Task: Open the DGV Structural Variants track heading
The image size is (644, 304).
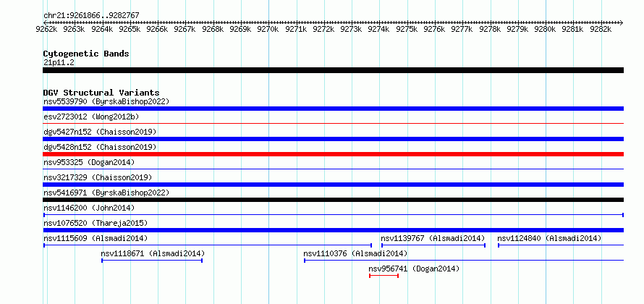Action: coord(101,93)
